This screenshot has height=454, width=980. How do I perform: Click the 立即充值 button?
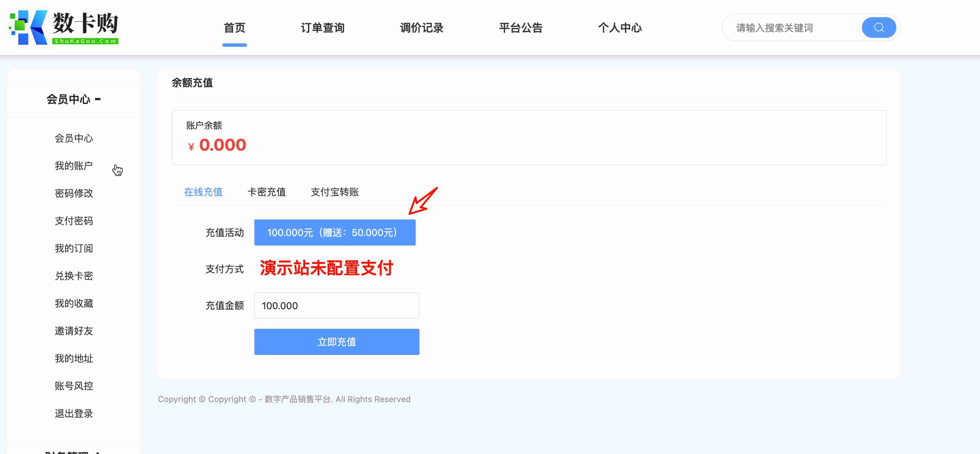tap(336, 342)
